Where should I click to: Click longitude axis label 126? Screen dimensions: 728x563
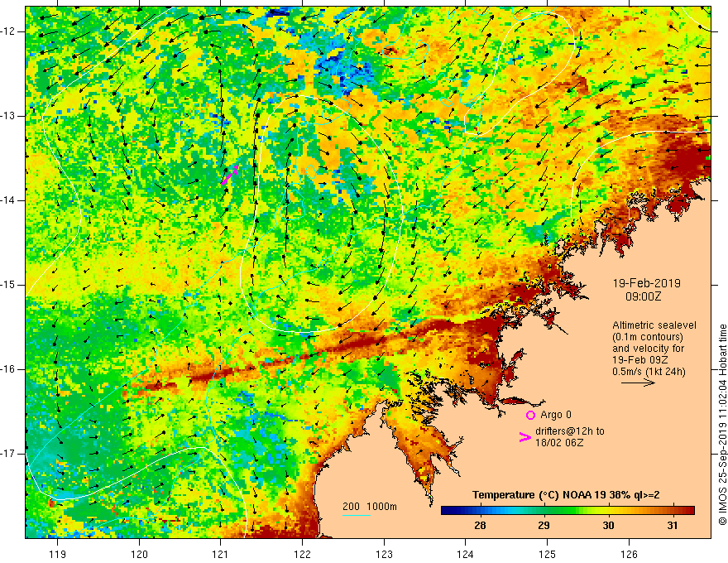coord(629,554)
